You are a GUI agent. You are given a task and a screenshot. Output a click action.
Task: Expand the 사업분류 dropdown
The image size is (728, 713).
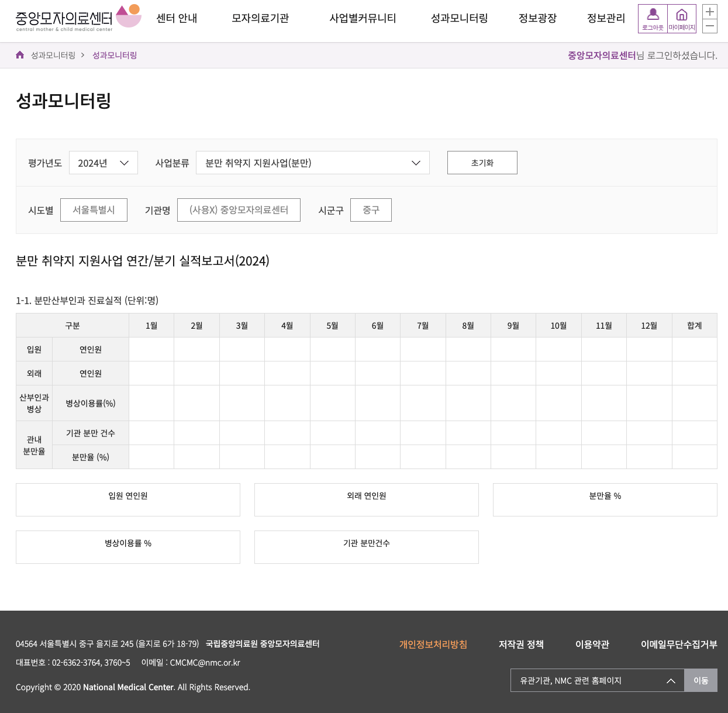[x=313, y=163]
